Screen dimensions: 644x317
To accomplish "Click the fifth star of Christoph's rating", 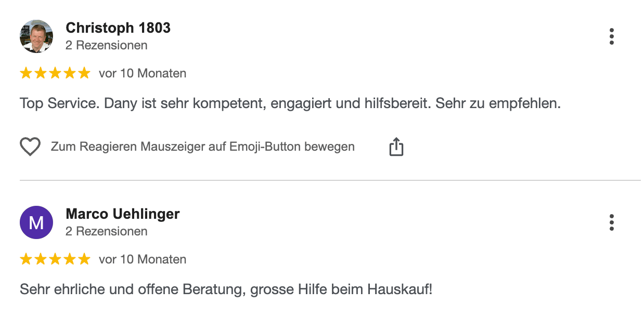I will click(x=84, y=73).
